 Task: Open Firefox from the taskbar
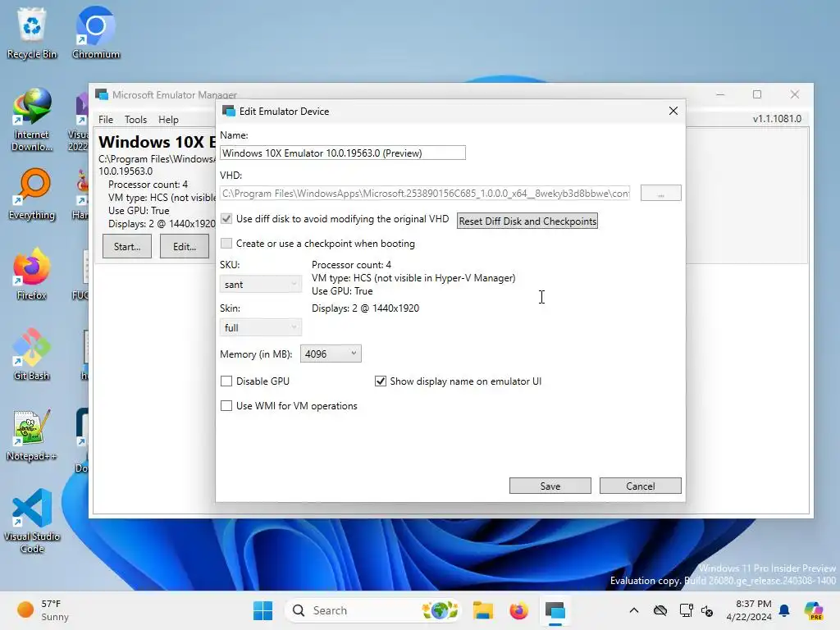pyautogui.click(x=518, y=610)
